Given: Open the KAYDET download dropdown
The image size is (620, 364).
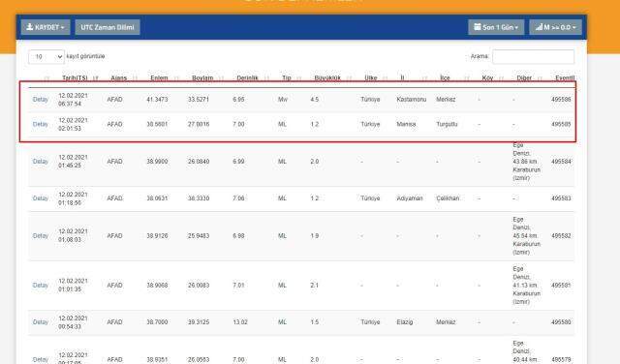Looking at the screenshot, I should tap(46, 27).
